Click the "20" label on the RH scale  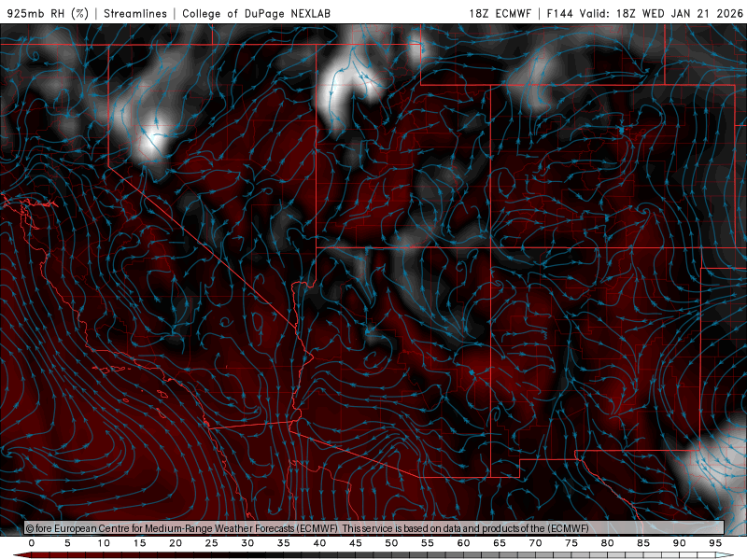point(176,543)
